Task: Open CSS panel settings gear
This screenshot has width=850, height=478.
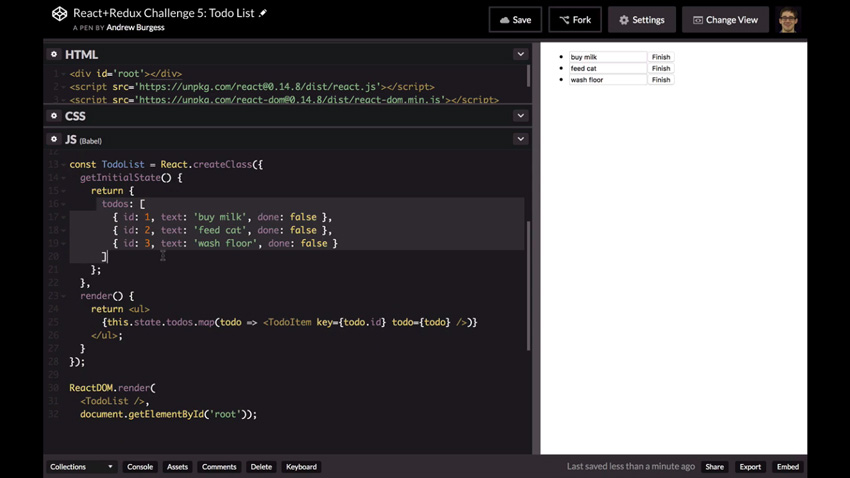Action: [54, 115]
